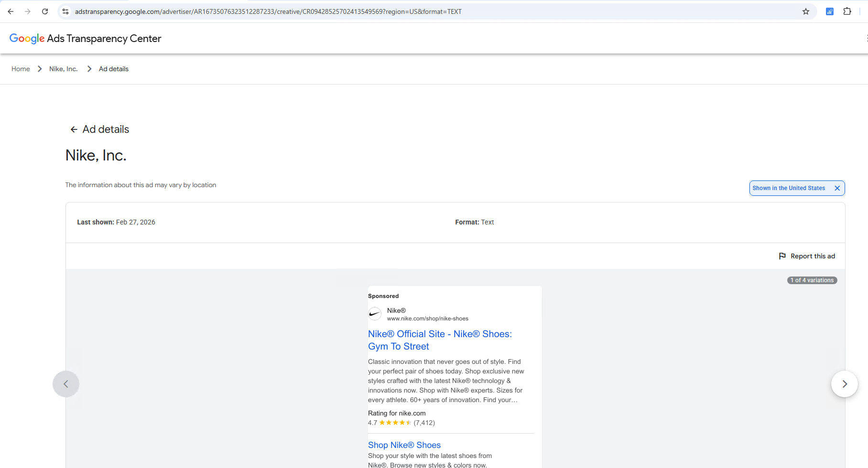Click the back arrow beside Ad details

click(74, 129)
